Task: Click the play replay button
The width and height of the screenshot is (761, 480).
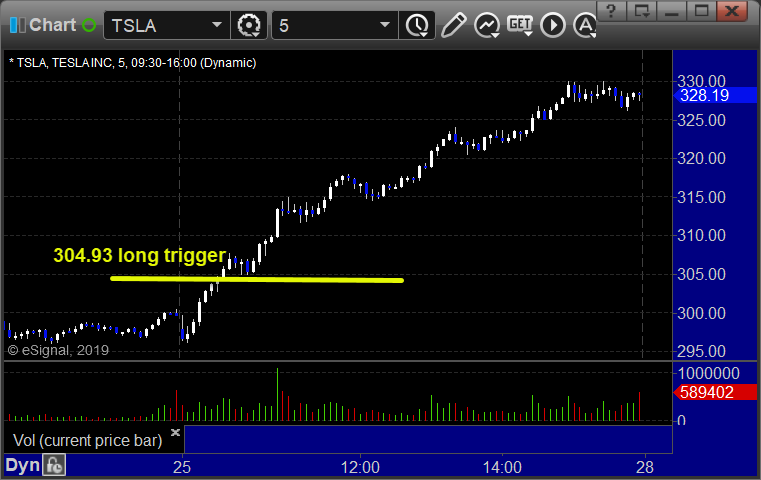Action: click(553, 25)
